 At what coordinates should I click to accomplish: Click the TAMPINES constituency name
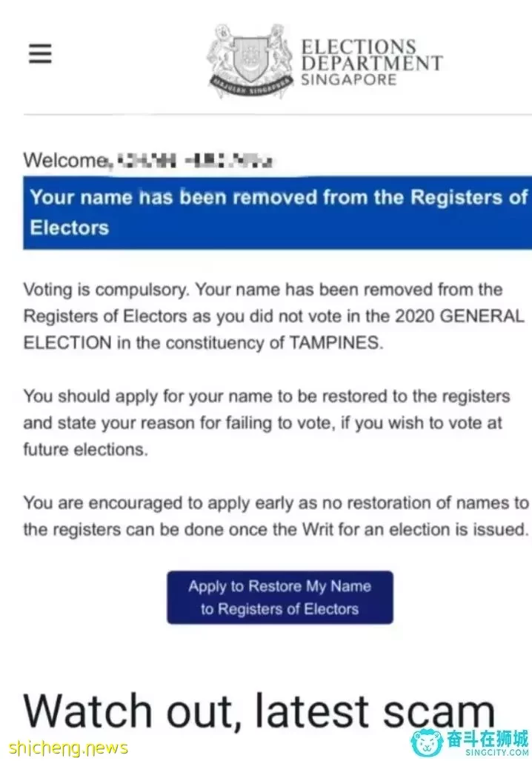coord(336,342)
